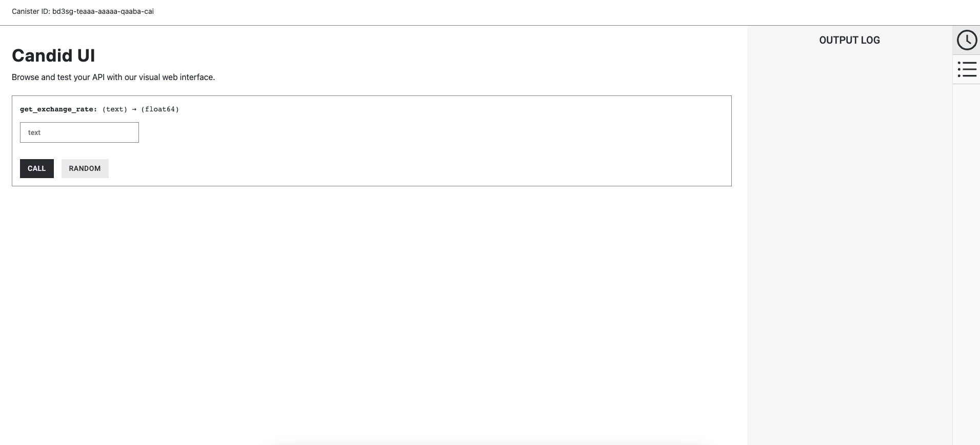
Task: Click the (text) argument type in signature
Action: [115, 109]
